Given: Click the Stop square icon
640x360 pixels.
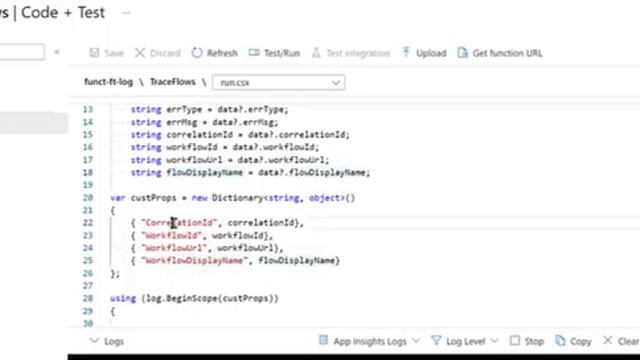Looking at the screenshot, I should click(515, 340).
